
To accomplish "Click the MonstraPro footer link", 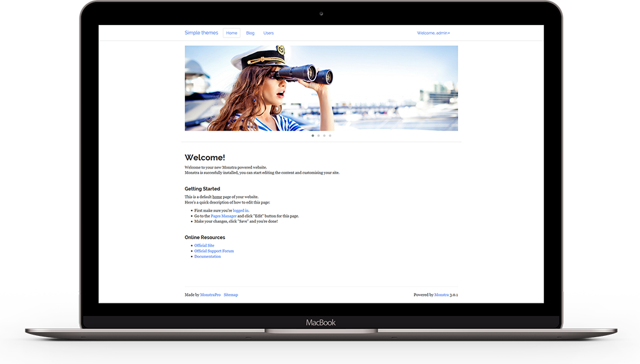I will coord(210,294).
